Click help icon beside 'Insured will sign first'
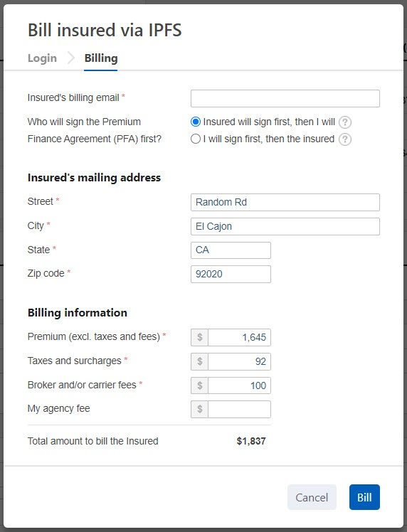407x532 pixels. pyautogui.click(x=345, y=122)
